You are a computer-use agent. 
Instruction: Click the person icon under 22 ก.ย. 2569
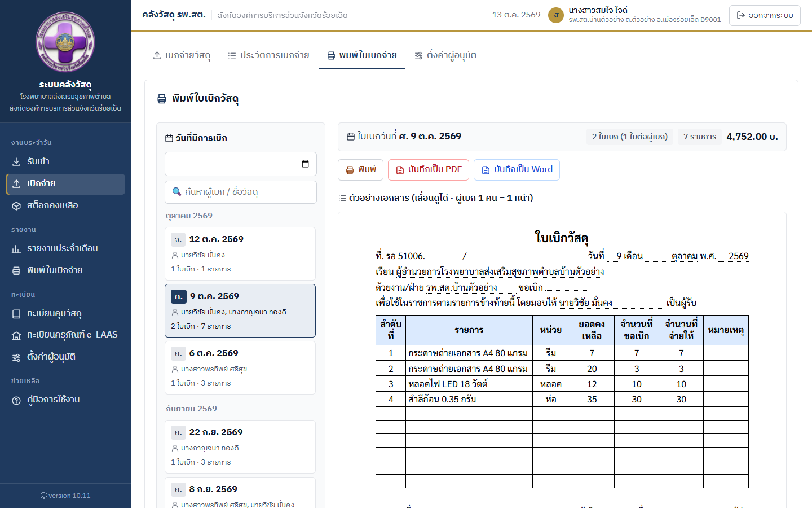click(175, 448)
